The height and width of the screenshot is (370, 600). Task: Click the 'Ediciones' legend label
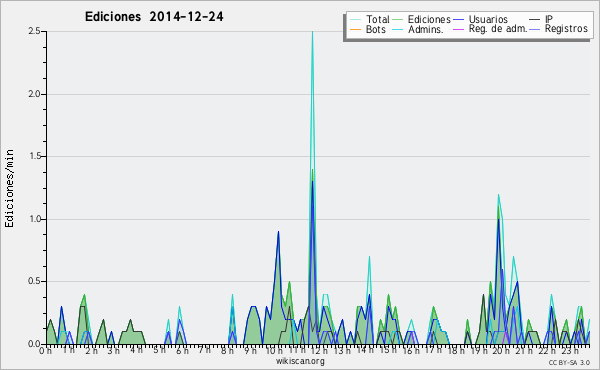429,19
